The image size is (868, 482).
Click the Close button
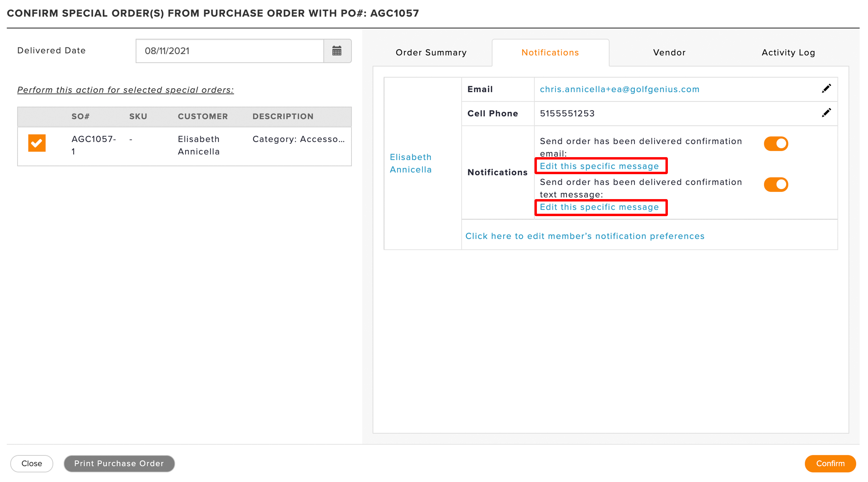tap(32, 463)
